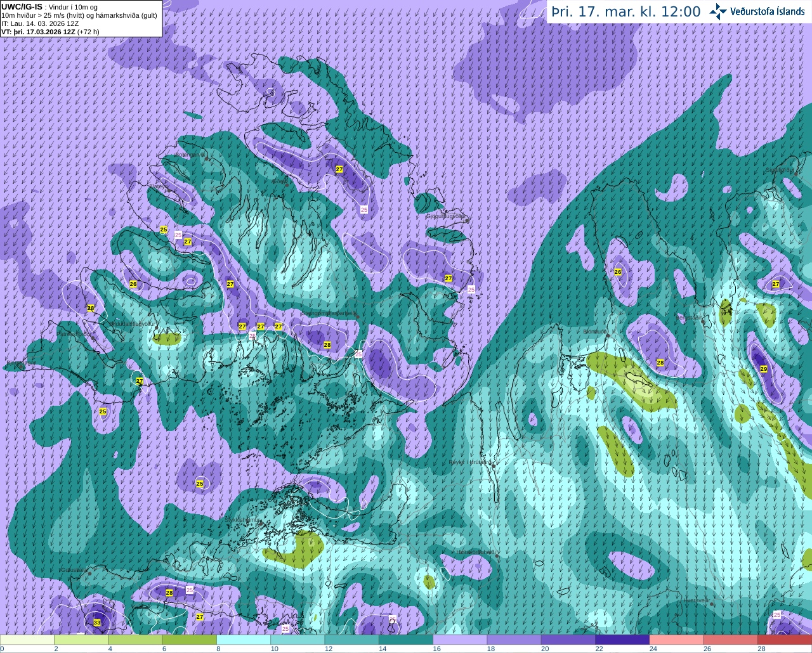Click the Gufuskálar station label

pyautogui.click(x=74, y=569)
